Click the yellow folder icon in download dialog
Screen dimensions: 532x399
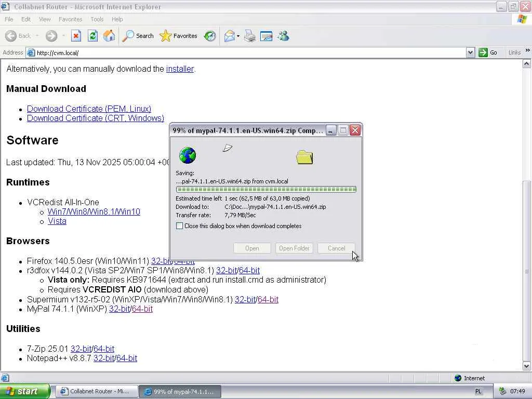(x=304, y=157)
